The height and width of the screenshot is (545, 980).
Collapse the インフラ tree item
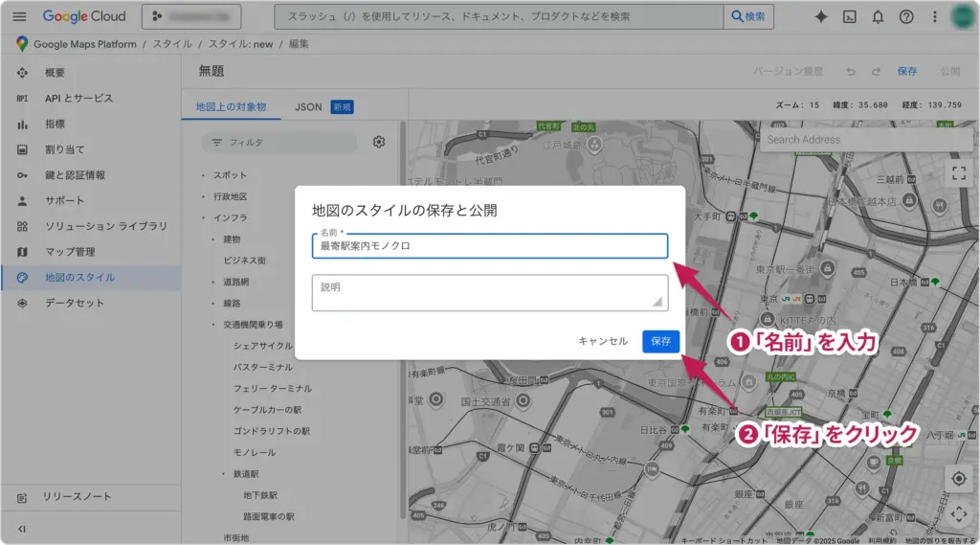(203, 218)
